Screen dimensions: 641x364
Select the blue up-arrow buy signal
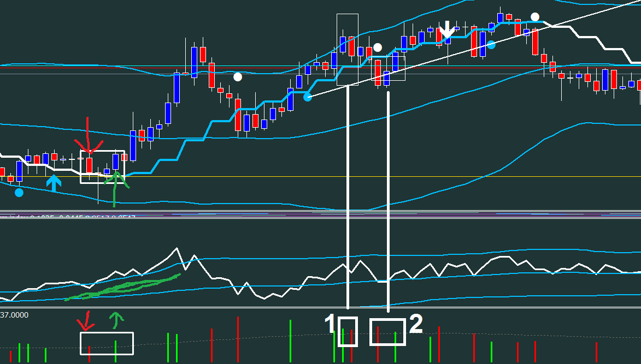pos(54,183)
